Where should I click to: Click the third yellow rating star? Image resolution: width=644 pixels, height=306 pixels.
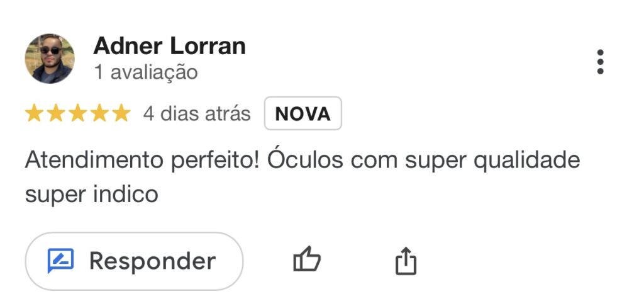coord(77,113)
